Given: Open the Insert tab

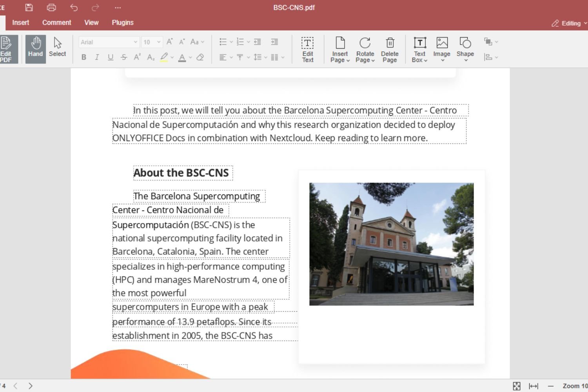Looking at the screenshot, I should [20, 23].
